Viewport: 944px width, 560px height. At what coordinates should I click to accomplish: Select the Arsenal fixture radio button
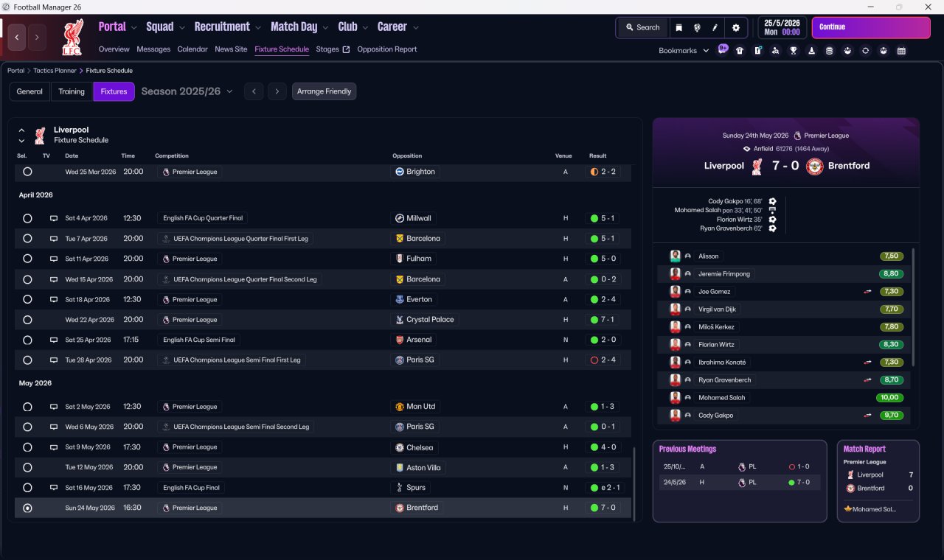(27, 340)
